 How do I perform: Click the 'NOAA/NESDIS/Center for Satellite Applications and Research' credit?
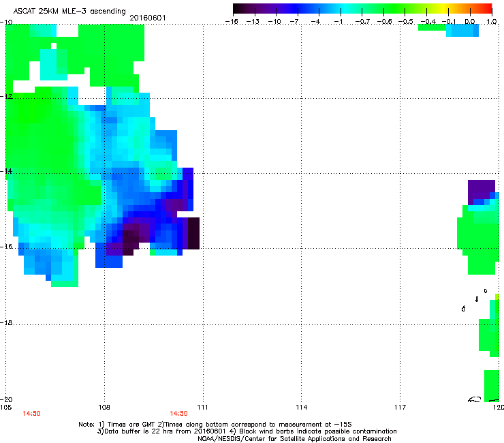coord(294,439)
